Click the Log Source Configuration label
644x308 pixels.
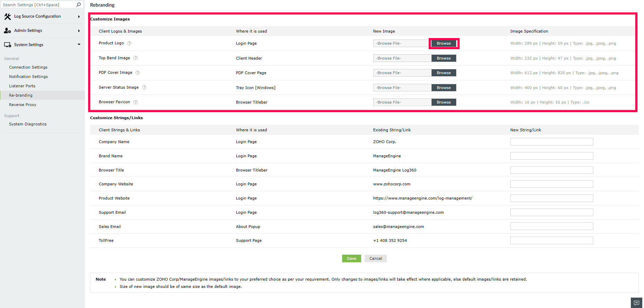[x=37, y=16]
